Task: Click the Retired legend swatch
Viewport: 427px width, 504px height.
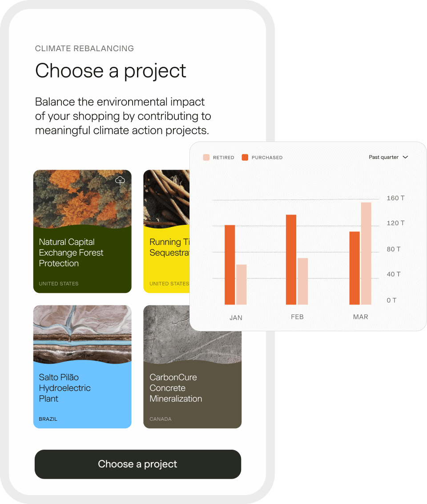Action: pos(206,157)
